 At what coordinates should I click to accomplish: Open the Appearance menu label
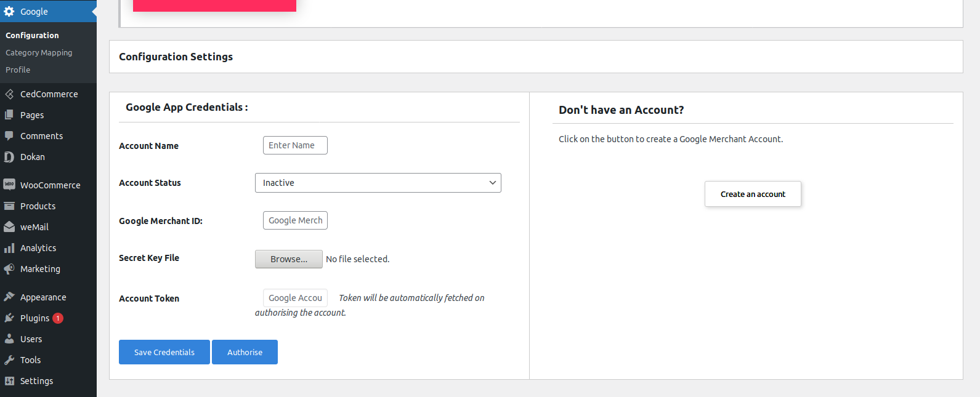point(43,297)
